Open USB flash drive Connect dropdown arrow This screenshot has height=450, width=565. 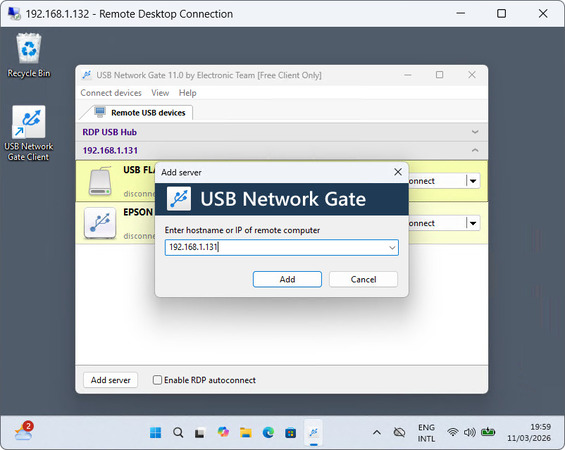tap(473, 181)
